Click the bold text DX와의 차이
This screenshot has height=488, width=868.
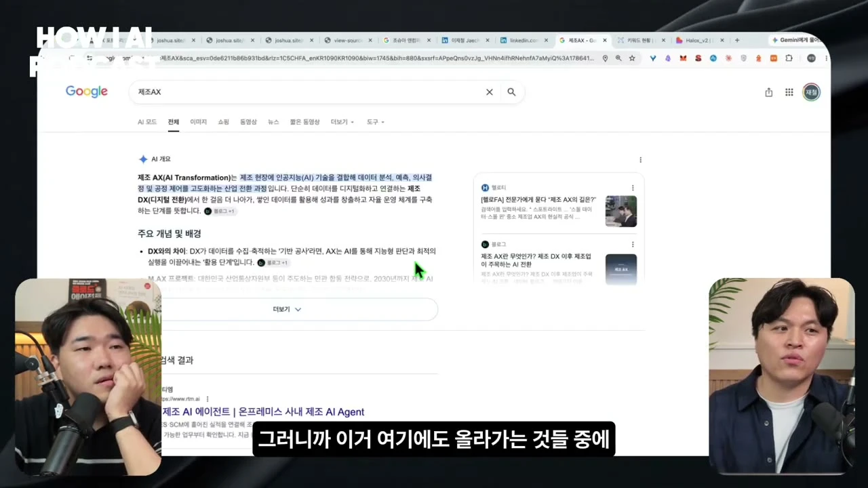[x=167, y=251]
